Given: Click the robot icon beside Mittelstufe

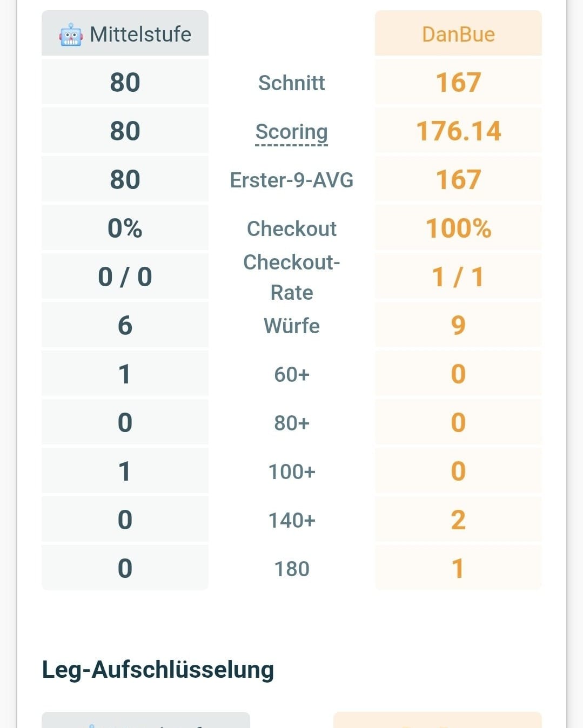Looking at the screenshot, I should click(x=71, y=35).
